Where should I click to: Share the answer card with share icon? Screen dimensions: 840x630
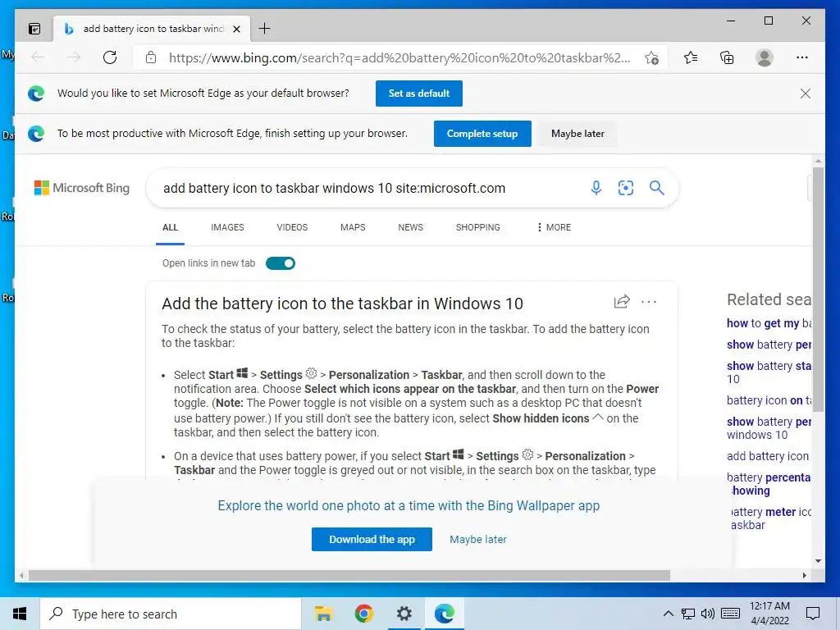[622, 302]
